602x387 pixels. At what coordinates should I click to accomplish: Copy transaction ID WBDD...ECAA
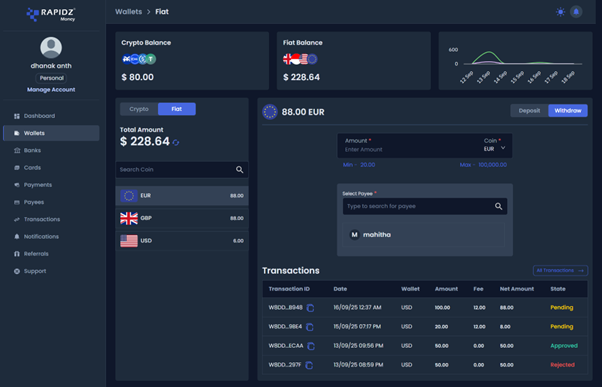(x=311, y=346)
